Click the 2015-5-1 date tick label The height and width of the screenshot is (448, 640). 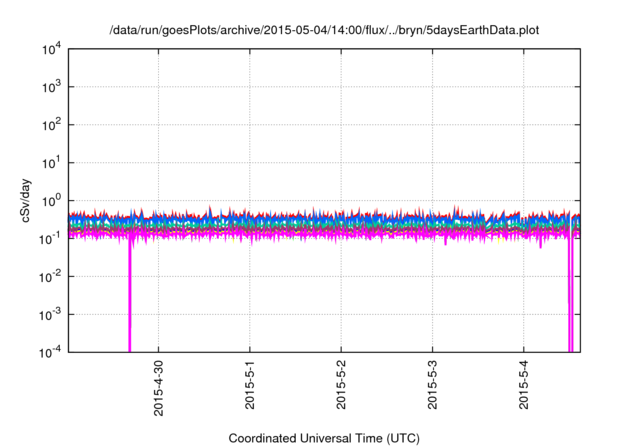tap(250, 385)
